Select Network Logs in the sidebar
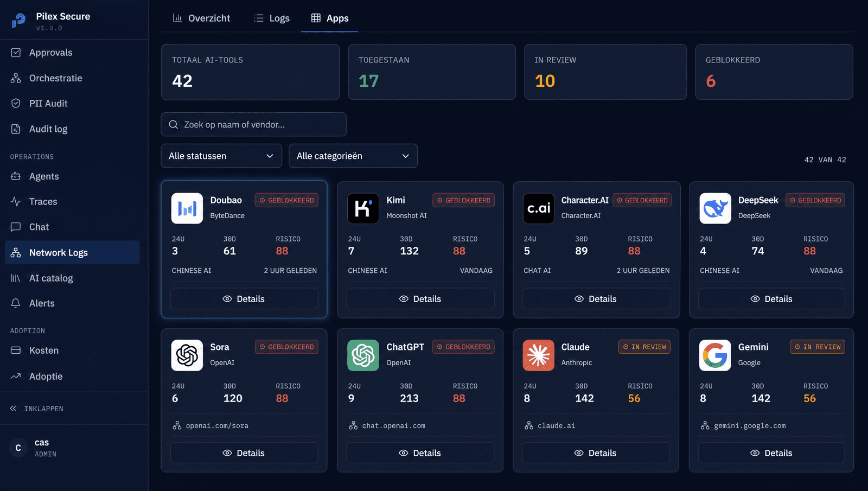 [72, 252]
